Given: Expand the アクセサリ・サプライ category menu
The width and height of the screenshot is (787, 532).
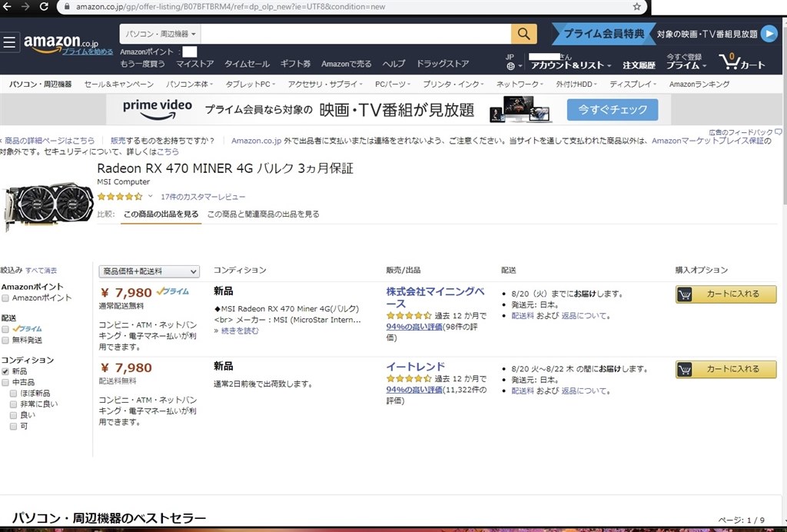Looking at the screenshot, I should 325,85.
